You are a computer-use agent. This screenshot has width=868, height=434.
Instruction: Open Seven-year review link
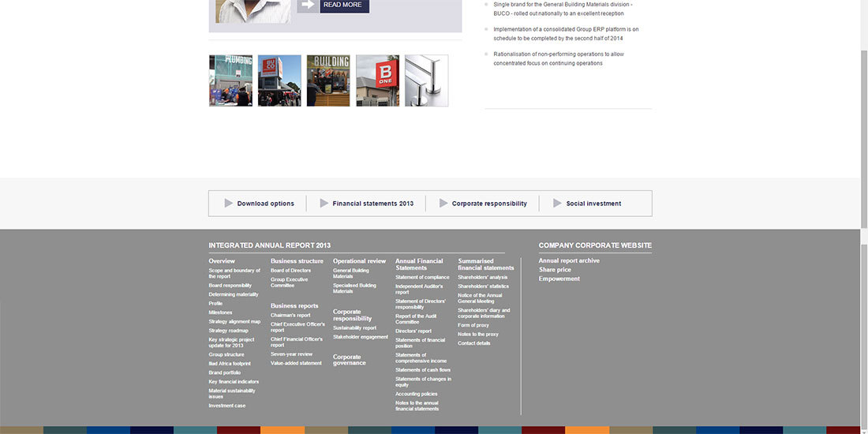point(292,354)
